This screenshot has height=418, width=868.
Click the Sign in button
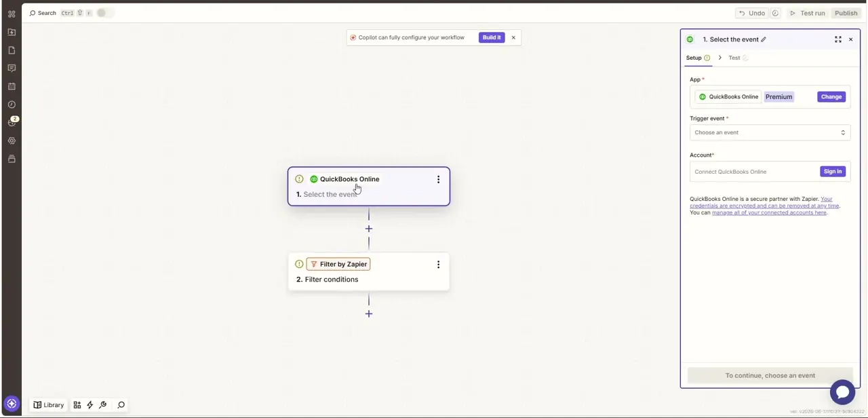point(833,172)
